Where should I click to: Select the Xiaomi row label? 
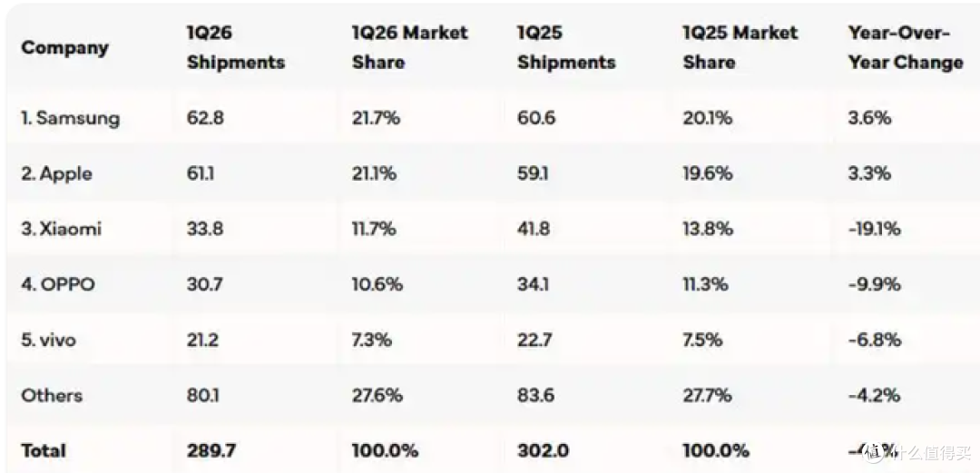[x=61, y=229]
